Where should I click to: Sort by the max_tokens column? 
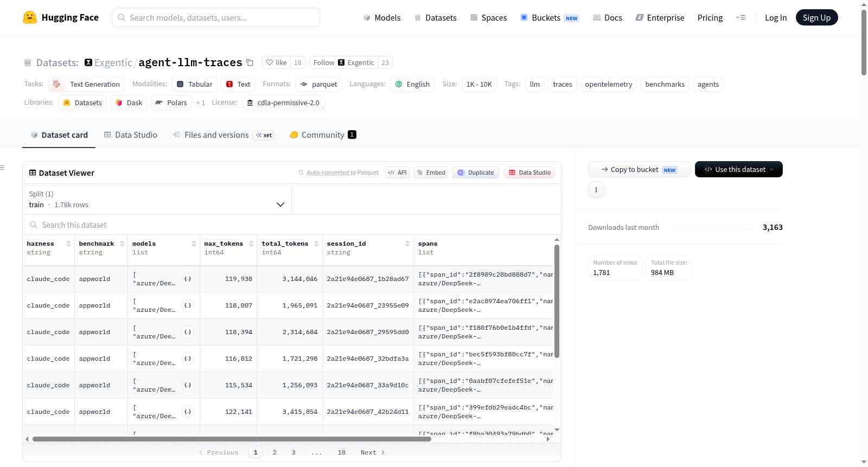251,244
